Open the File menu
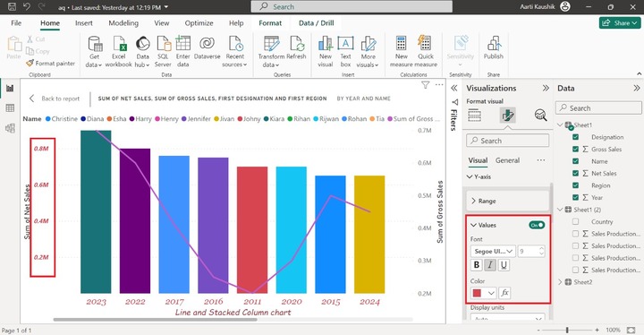The height and width of the screenshot is (335, 644). pos(16,23)
